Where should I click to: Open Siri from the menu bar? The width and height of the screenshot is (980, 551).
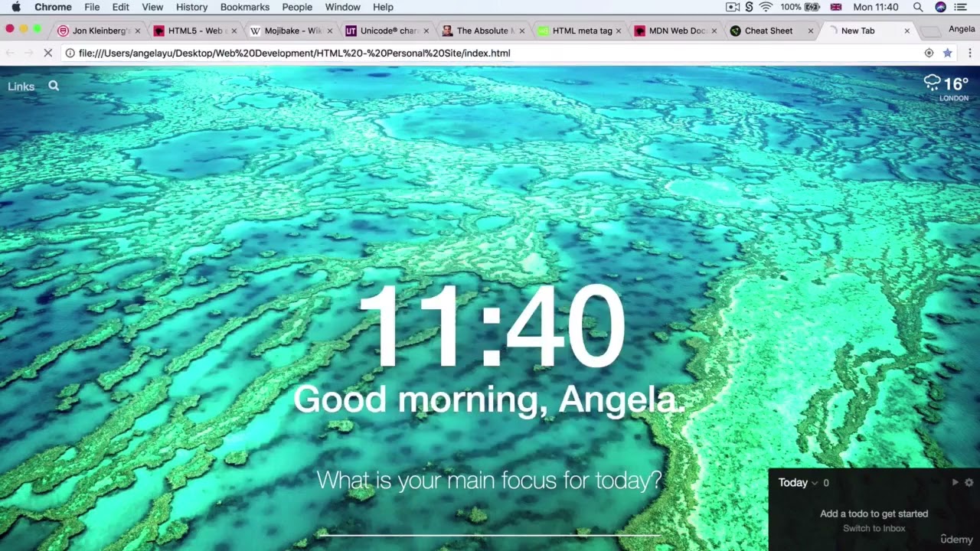(940, 7)
